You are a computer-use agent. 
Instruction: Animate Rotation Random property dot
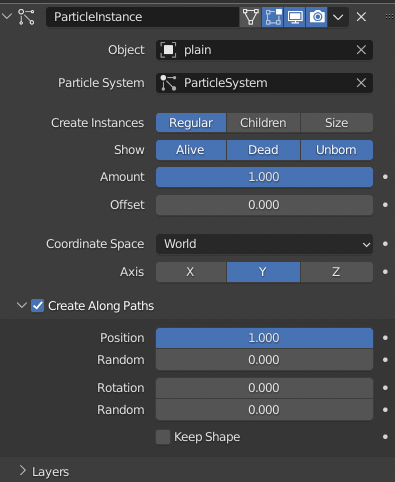click(385, 410)
